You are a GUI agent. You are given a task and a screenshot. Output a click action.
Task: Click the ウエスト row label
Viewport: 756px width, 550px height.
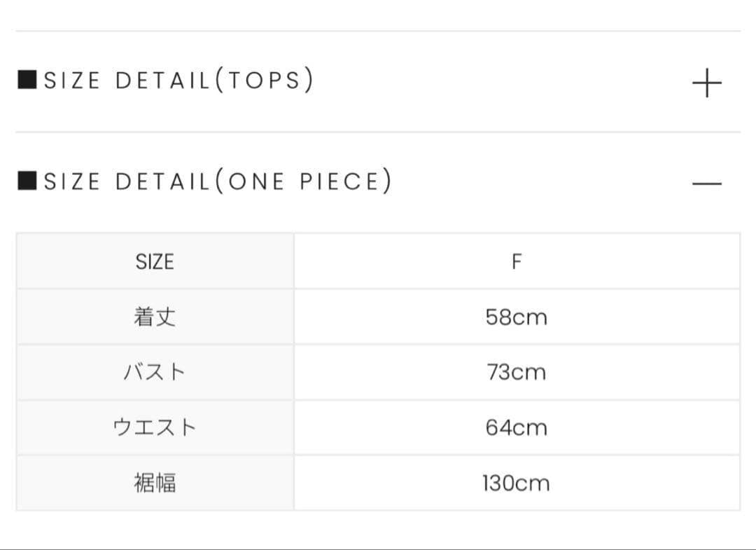155,427
